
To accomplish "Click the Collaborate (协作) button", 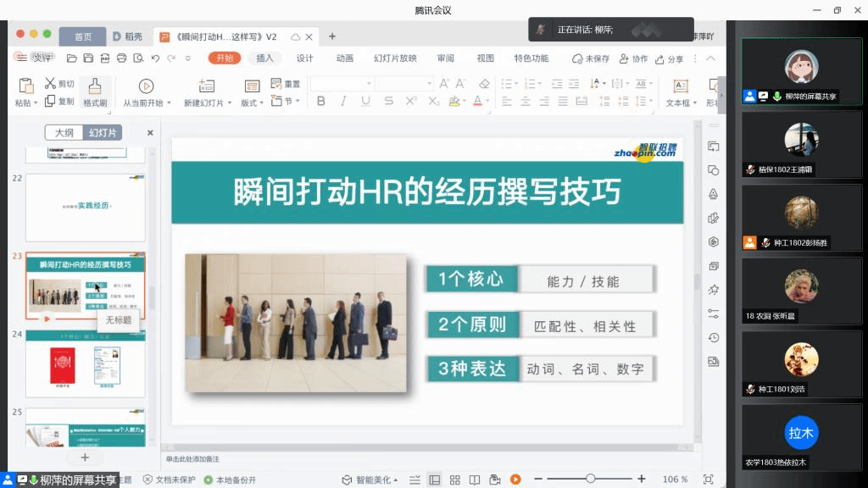I will coord(633,58).
